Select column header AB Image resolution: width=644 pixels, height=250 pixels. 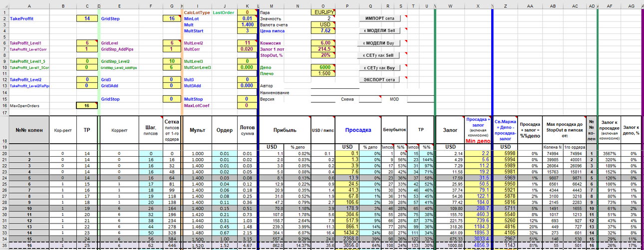553,6
